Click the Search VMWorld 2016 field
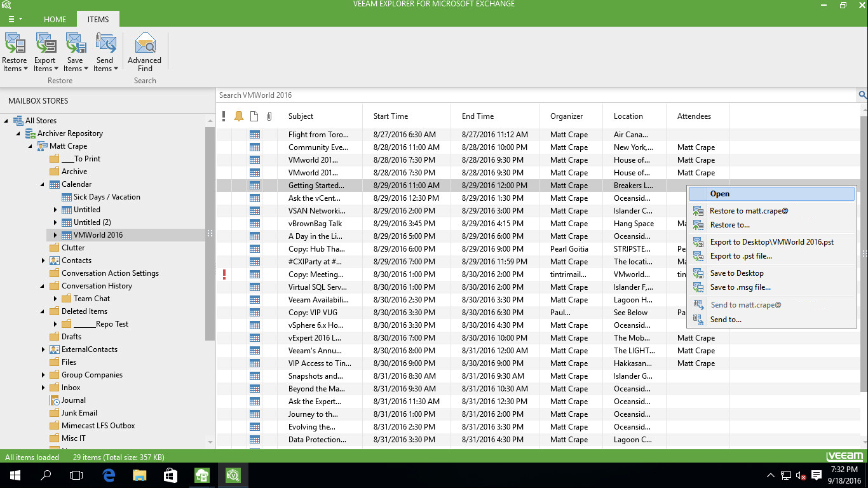This screenshot has height=488, width=868. [x=537, y=95]
